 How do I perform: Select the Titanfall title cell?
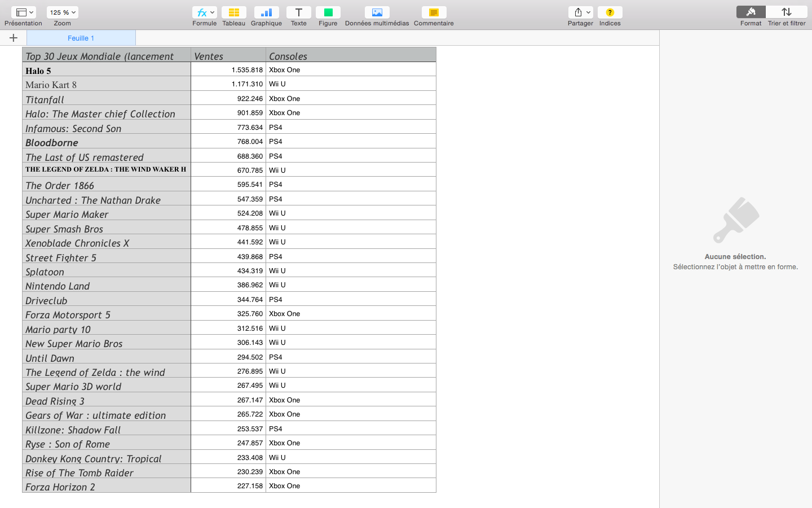107,98
